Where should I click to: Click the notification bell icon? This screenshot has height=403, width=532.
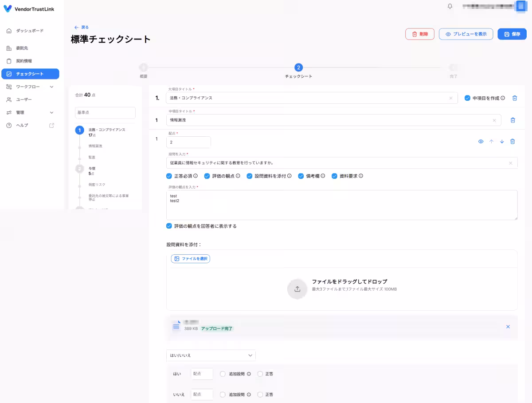point(450,6)
